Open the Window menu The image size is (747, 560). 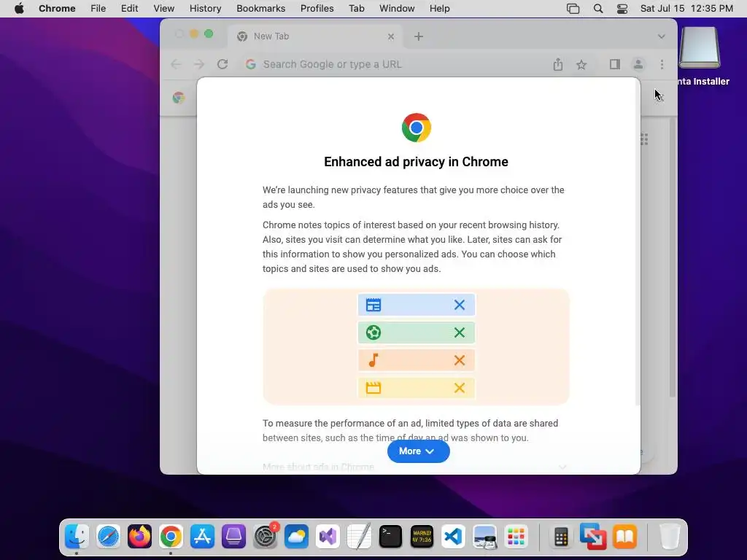pyautogui.click(x=397, y=9)
